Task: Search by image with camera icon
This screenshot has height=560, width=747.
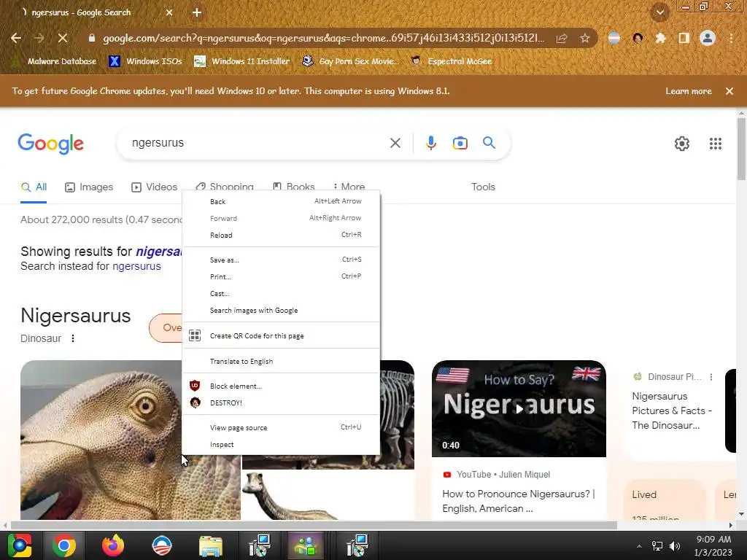Action: (x=460, y=143)
